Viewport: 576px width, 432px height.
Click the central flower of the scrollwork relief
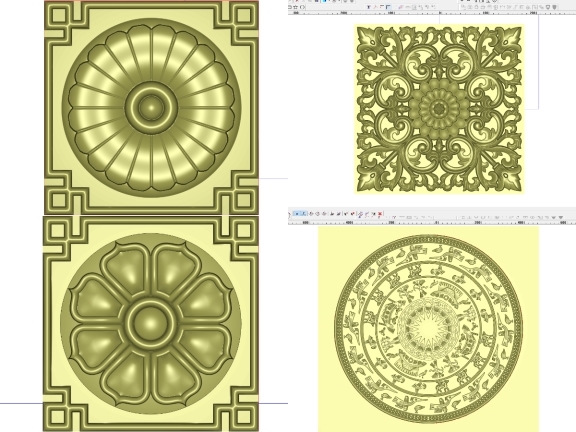(439, 109)
